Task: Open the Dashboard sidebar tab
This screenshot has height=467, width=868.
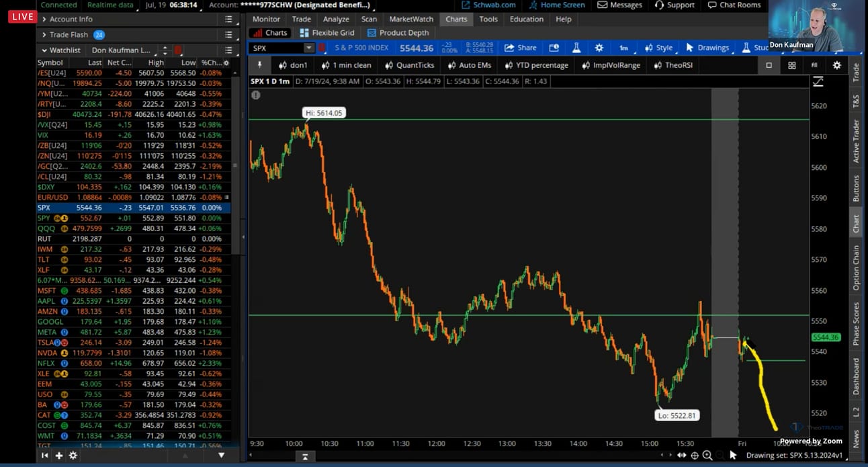Action: [856, 376]
